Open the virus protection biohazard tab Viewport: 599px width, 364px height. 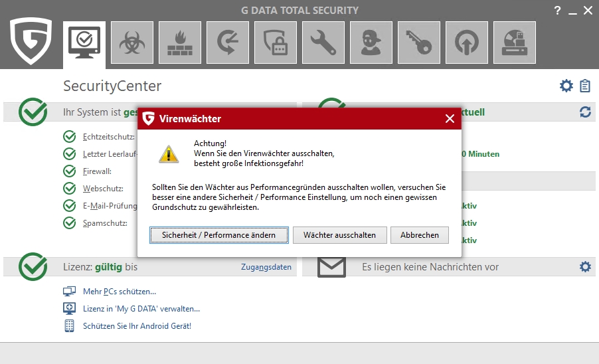132,43
